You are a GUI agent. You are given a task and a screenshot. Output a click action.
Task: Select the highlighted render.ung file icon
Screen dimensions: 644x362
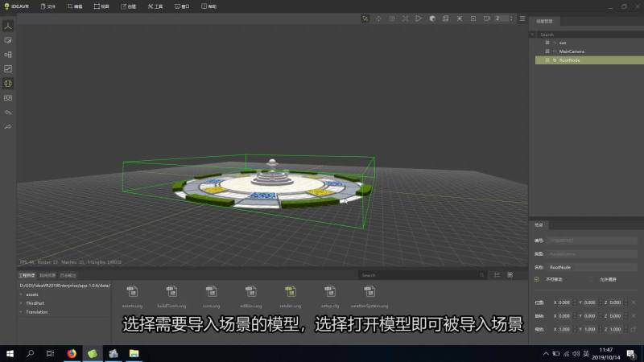[291, 292]
